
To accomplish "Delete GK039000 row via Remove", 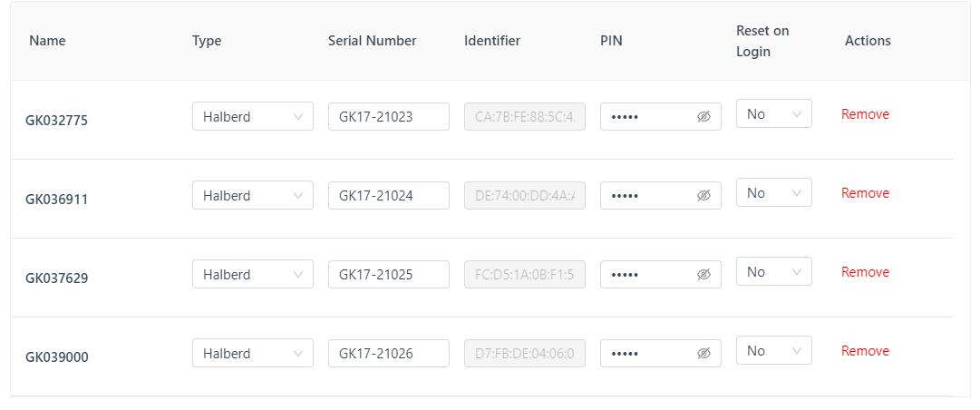I will 865,351.
